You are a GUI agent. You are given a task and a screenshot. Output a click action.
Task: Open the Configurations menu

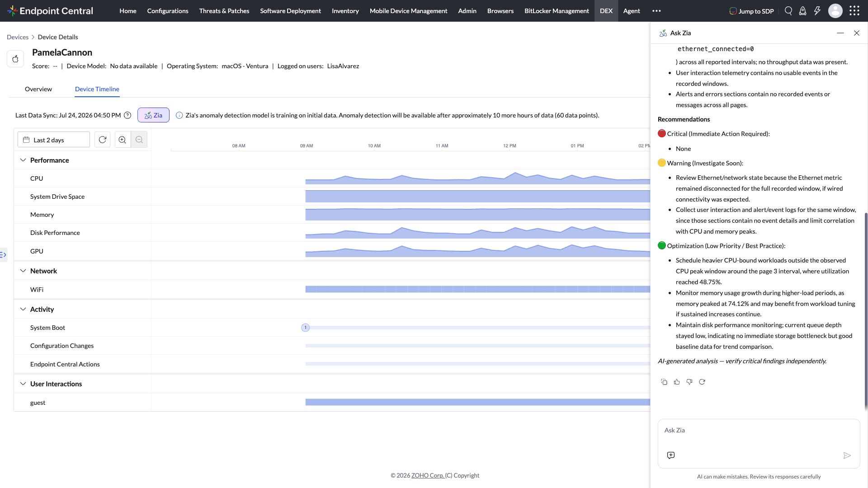tap(168, 11)
